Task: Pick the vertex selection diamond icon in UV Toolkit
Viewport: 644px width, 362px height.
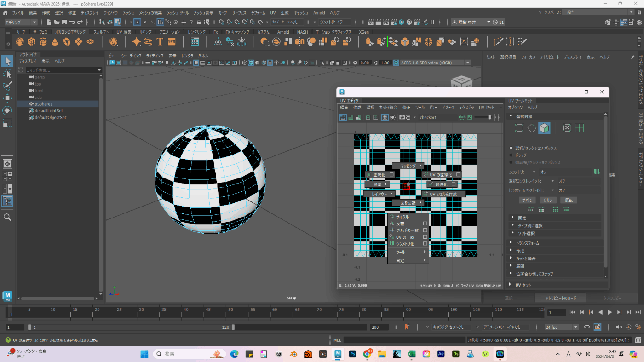Action: coord(532,128)
